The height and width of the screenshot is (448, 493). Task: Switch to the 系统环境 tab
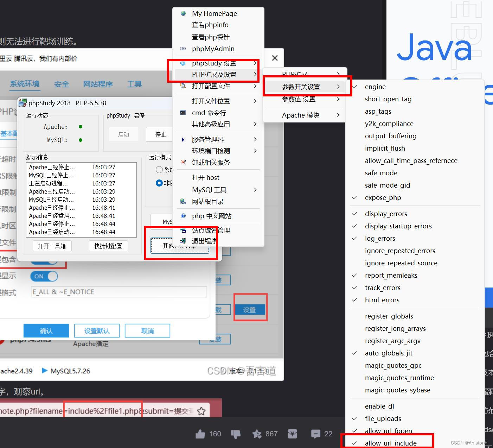pos(25,84)
